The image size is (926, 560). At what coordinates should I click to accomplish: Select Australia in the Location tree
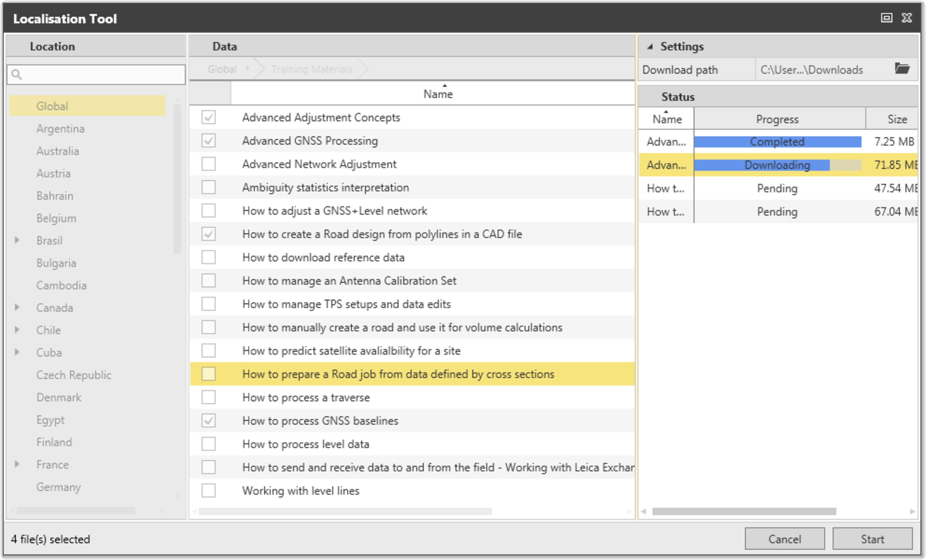click(x=58, y=151)
